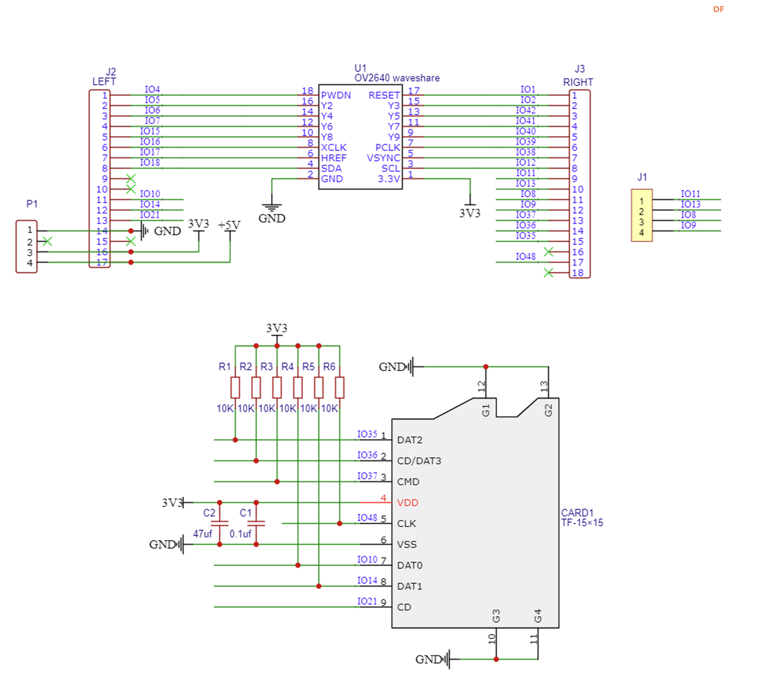765x700 pixels.
Task: Select the CARD1 TF socket body
Action: (x=475, y=513)
